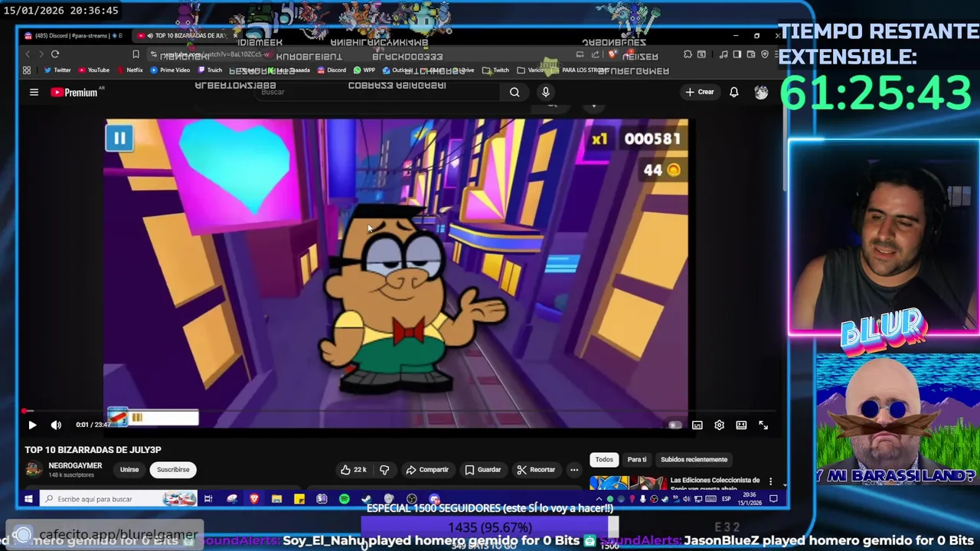Toggle subtitles in the video player
The image size is (980, 551).
coord(697,425)
